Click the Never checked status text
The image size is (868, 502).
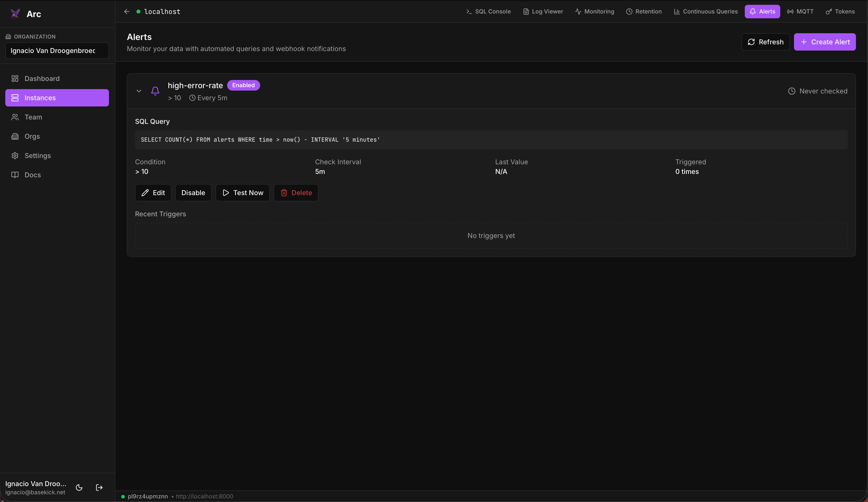pos(823,91)
